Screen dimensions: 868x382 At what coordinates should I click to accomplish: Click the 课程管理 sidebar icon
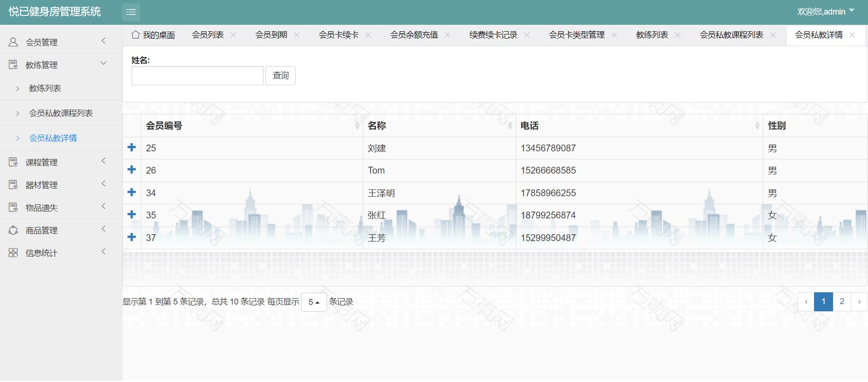(x=13, y=162)
